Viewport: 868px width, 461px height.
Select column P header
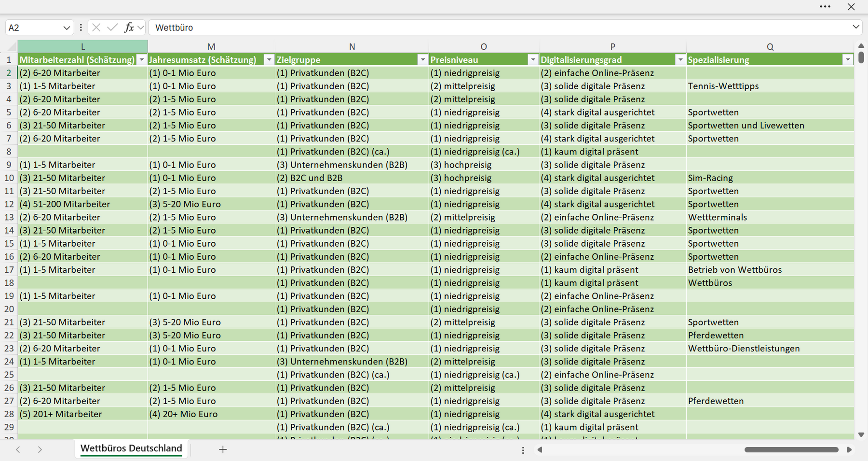[x=612, y=46]
